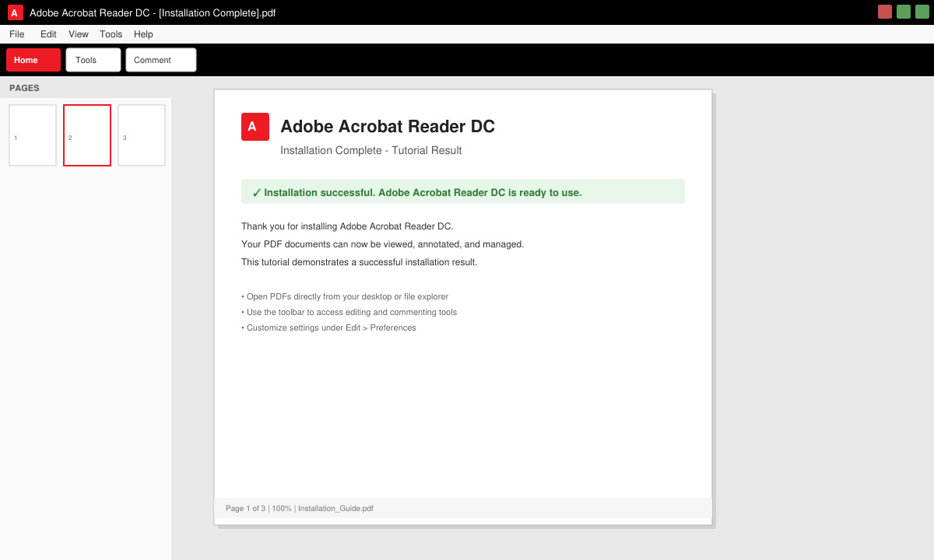
Task: Click the 'Installation Complete - Tutorial Result' subtitle
Action: coord(371,150)
